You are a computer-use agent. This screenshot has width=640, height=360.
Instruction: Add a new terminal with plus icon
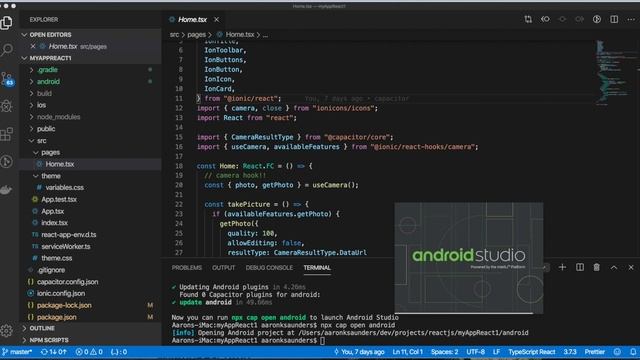coord(562,267)
